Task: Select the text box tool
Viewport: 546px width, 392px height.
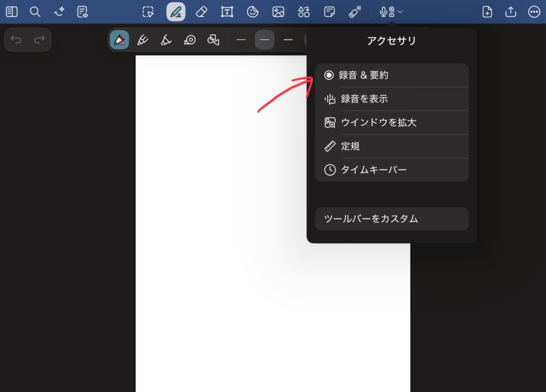Action: pyautogui.click(x=227, y=12)
